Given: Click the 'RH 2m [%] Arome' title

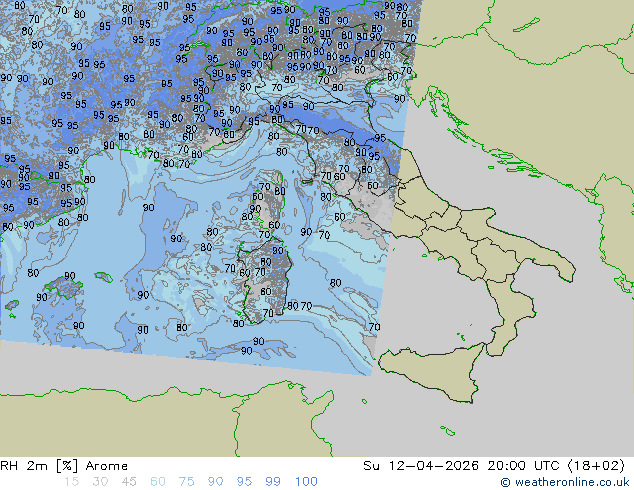Looking at the screenshot, I should click(x=64, y=466).
